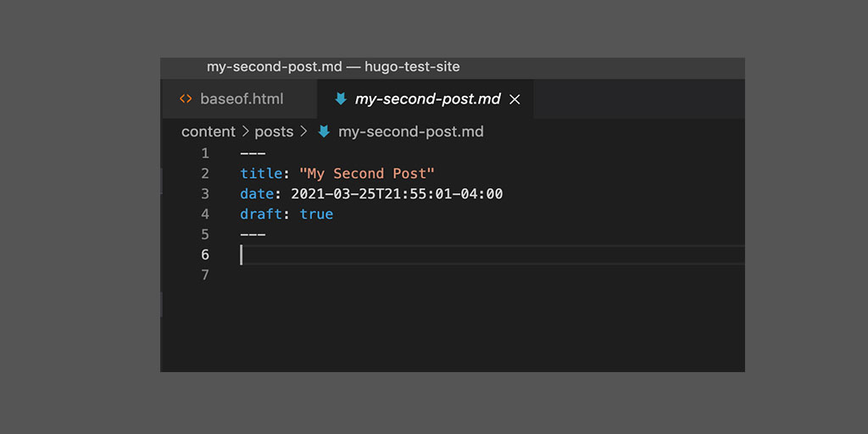Click the HTML file icon on baseof.html tab
This screenshot has height=434, width=868.
point(186,99)
